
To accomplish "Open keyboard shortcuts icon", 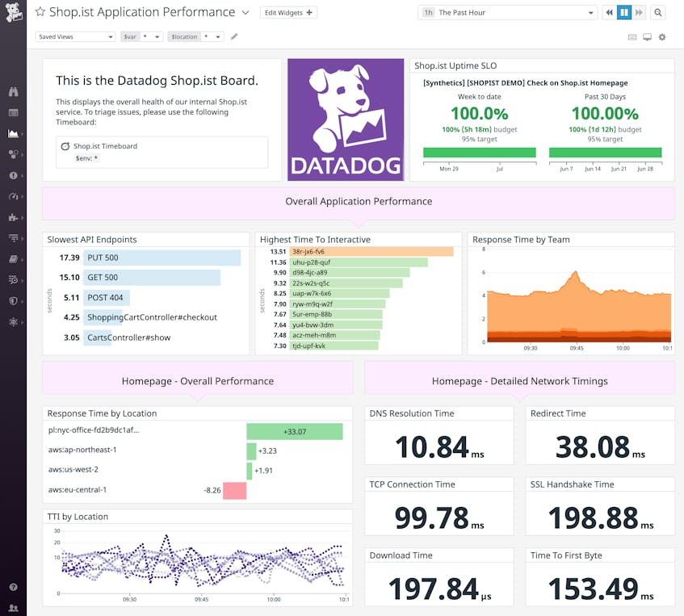I will pos(632,37).
